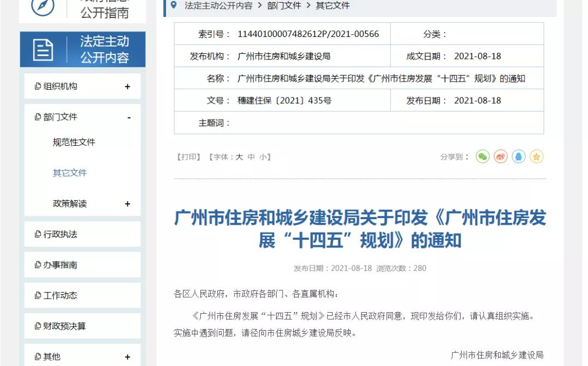Viewport: 588px width, 366px height.
Task: Click the compass icon for 公开指南
Action: coord(42,7)
